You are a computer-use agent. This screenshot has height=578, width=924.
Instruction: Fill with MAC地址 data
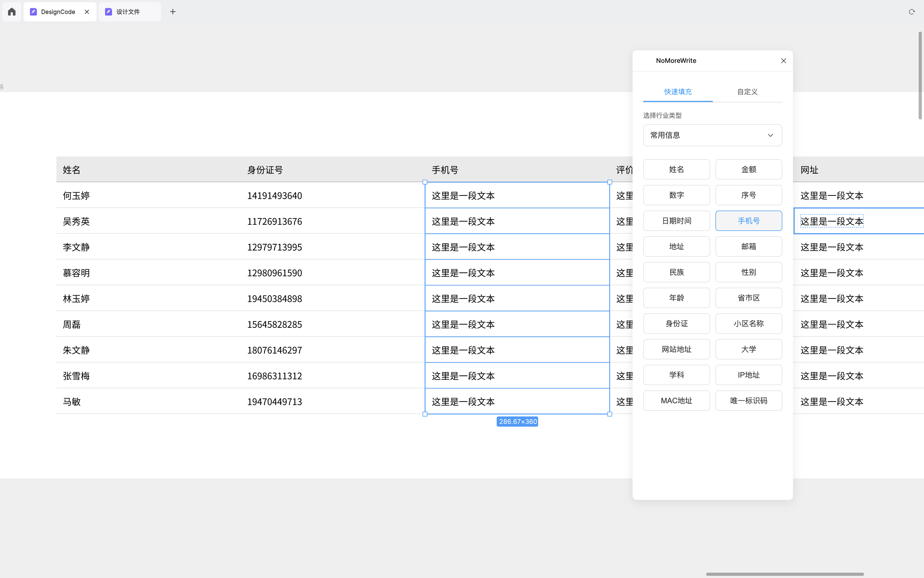coord(676,401)
